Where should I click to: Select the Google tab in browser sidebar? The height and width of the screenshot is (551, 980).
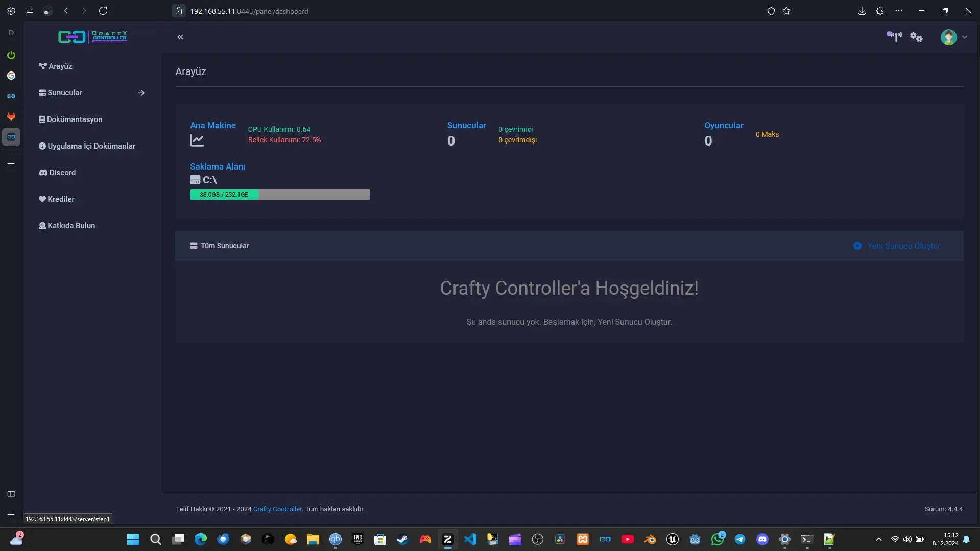tap(11, 76)
